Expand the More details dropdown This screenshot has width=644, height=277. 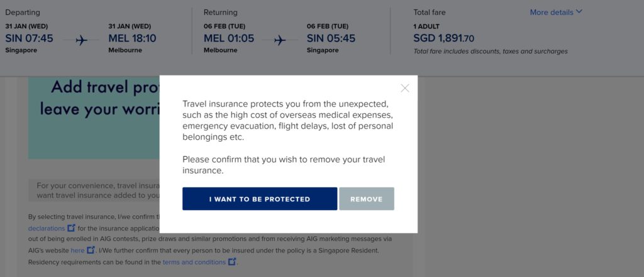tap(556, 13)
